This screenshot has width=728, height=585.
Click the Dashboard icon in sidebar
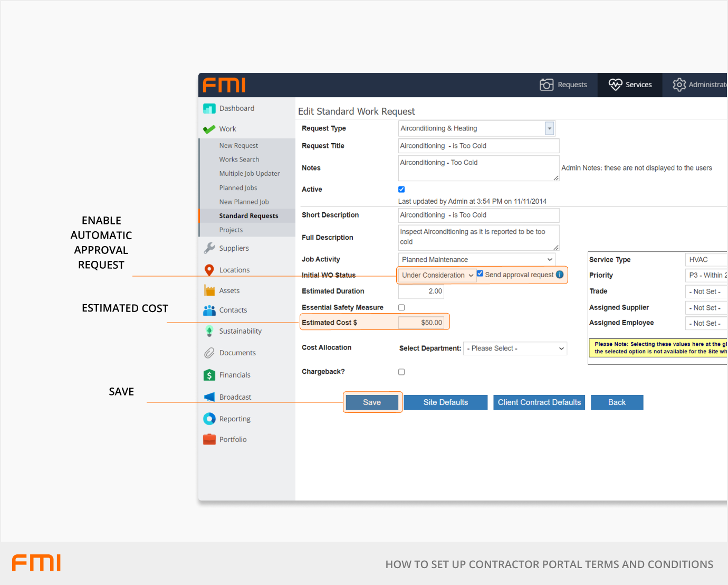pyautogui.click(x=209, y=109)
